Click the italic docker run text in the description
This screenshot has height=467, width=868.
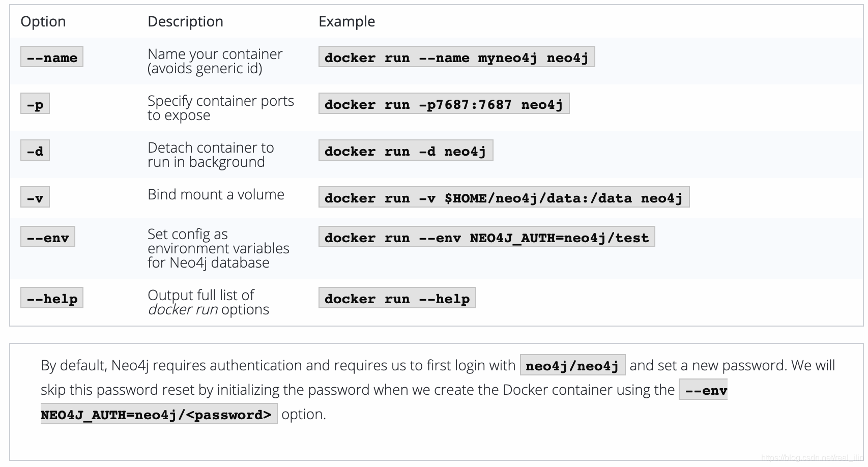[183, 309]
